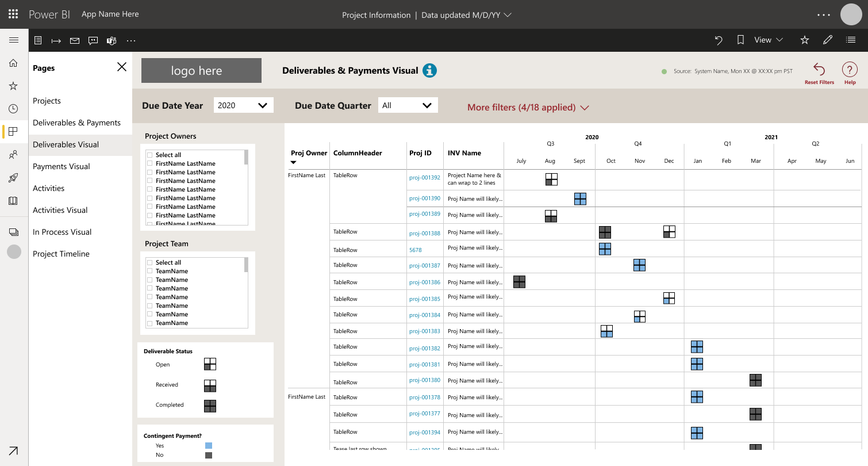Subscribe via the email icon
The width and height of the screenshot is (868, 466).
click(x=74, y=40)
